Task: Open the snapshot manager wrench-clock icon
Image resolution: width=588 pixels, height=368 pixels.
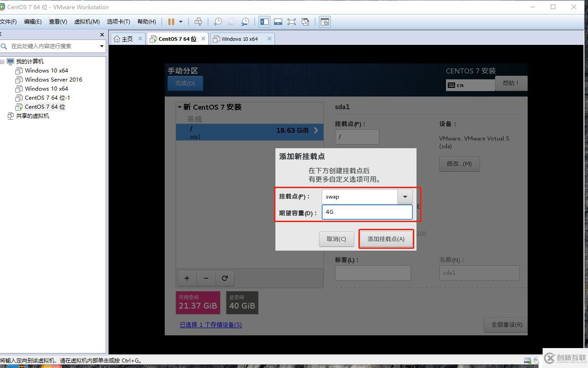Action: [245, 22]
